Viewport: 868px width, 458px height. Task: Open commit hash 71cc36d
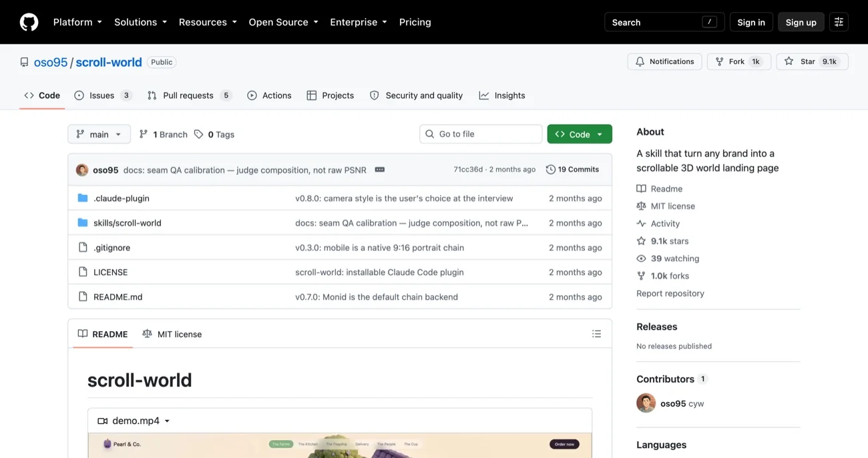468,170
